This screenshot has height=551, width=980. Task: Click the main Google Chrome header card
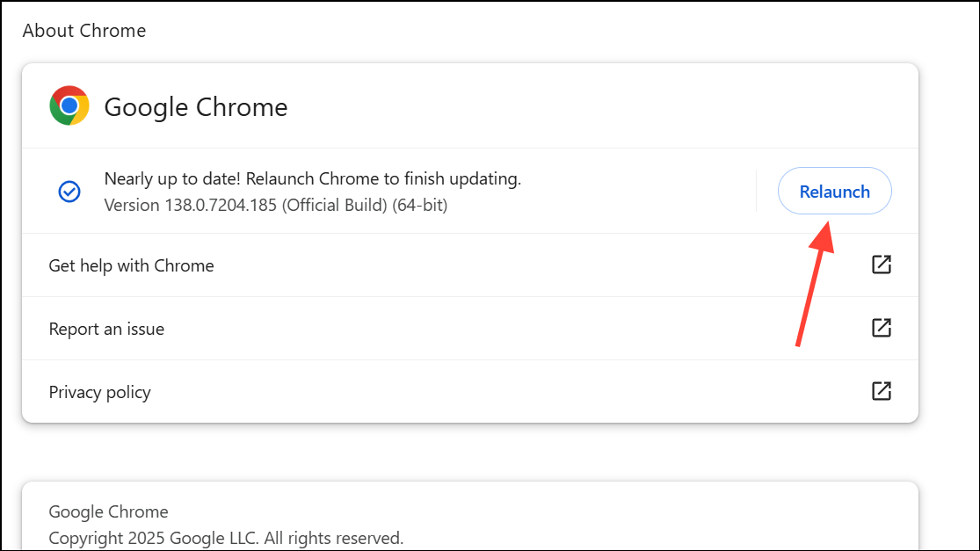[x=470, y=105]
